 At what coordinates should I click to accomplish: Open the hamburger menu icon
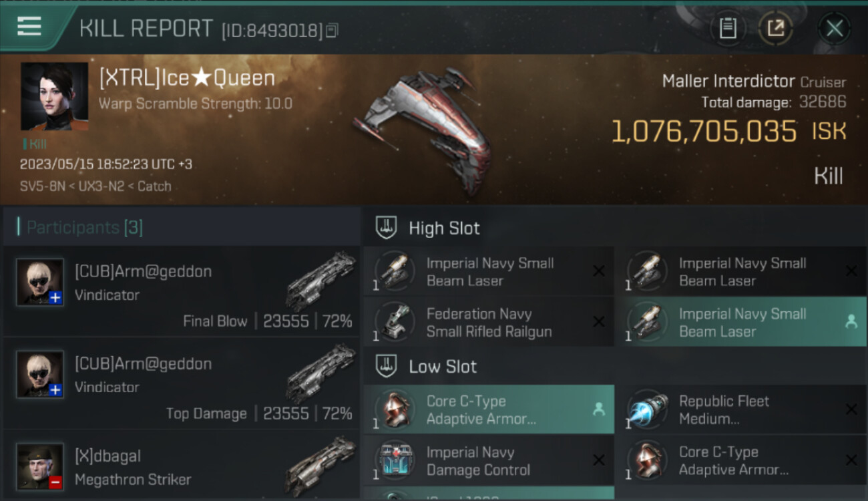(x=29, y=26)
